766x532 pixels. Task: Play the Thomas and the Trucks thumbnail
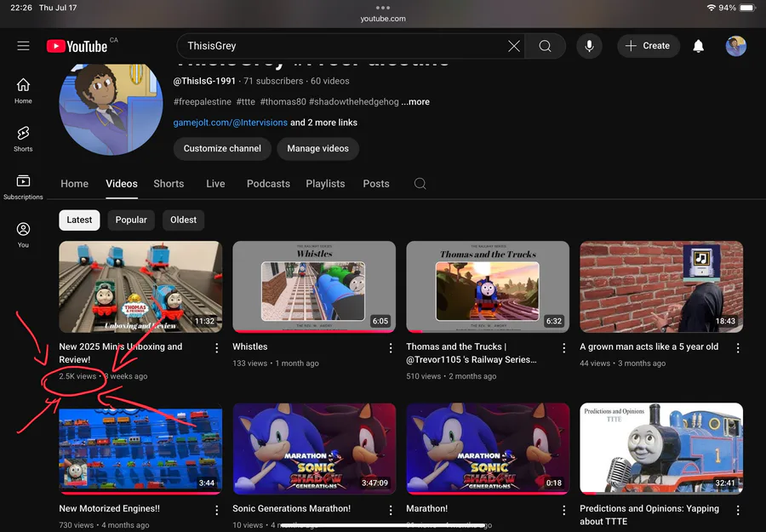pyautogui.click(x=488, y=287)
